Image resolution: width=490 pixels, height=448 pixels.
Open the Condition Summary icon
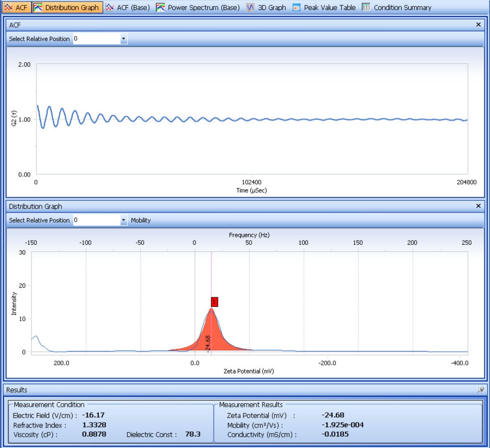(x=366, y=7)
